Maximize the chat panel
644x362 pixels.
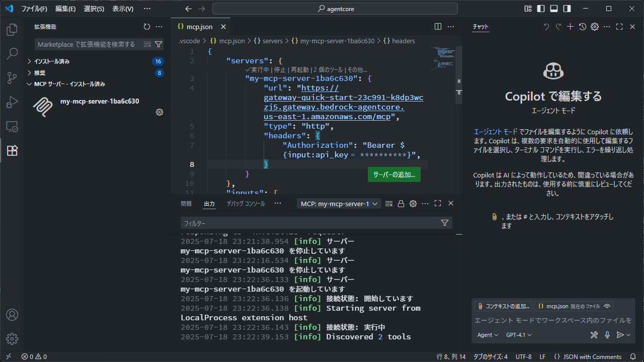click(x=619, y=27)
